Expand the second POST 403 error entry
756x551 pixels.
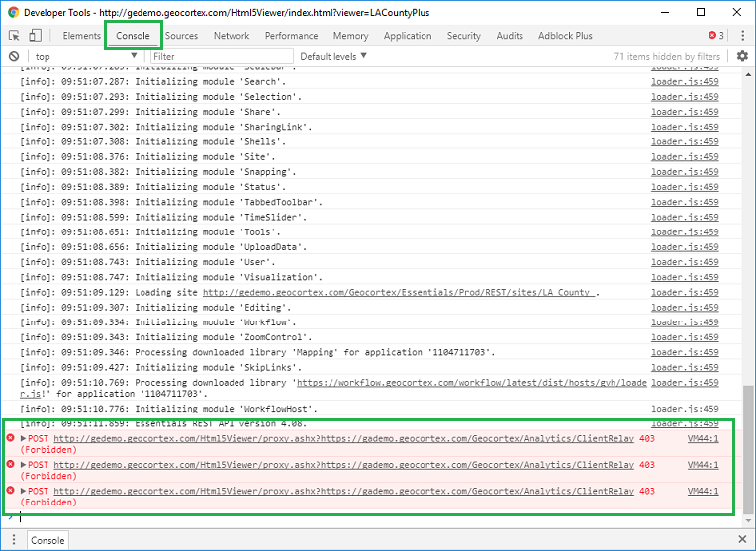(x=23, y=465)
